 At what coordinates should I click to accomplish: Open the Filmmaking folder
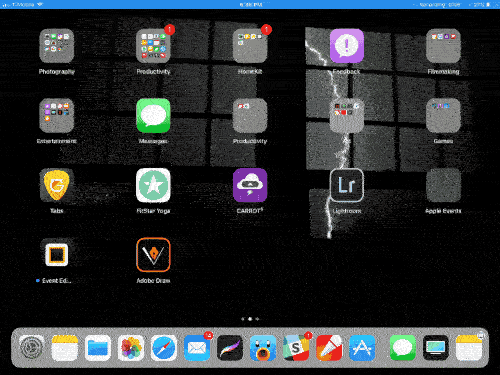pyautogui.click(x=443, y=46)
